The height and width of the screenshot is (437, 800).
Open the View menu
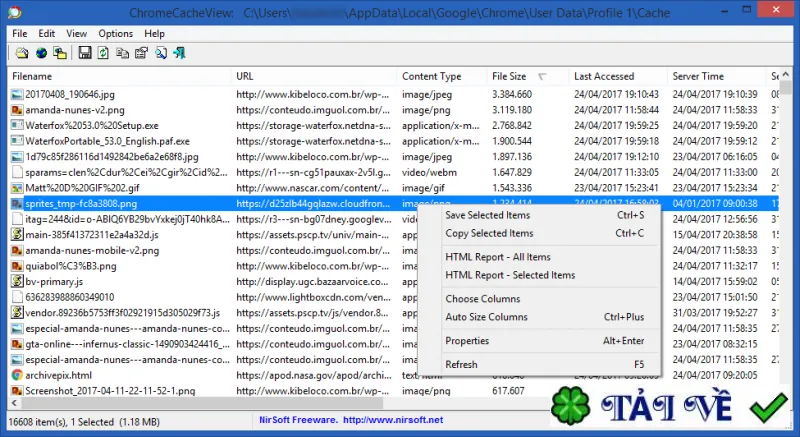(77, 34)
